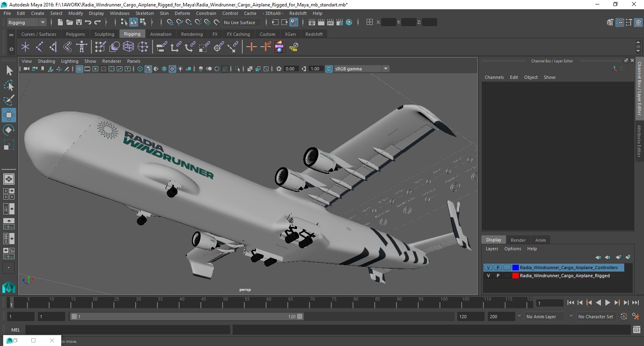Image resolution: width=644 pixels, height=346 pixels.
Task: Toggle visibility V of Rigged layer
Action: (x=488, y=276)
